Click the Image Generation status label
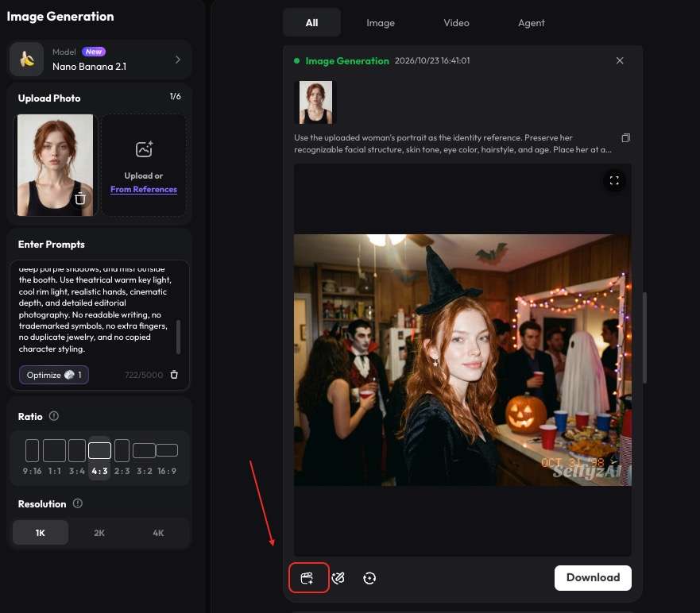Image resolution: width=700 pixels, height=613 pixels. pos(347,60)
